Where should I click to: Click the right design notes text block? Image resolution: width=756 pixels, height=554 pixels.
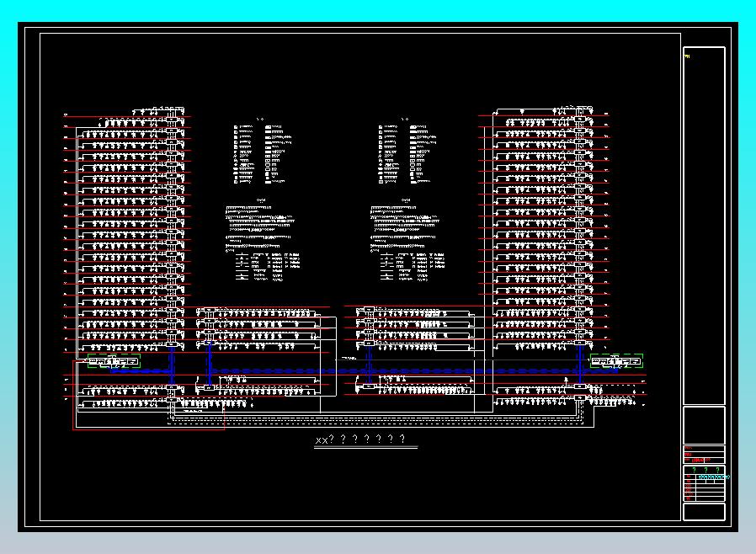click(404, 228)
